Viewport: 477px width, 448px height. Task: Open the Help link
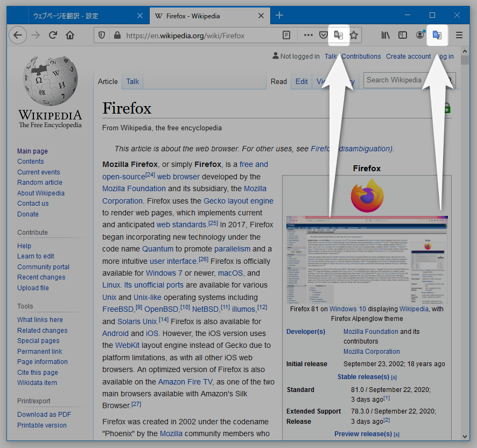24,246
